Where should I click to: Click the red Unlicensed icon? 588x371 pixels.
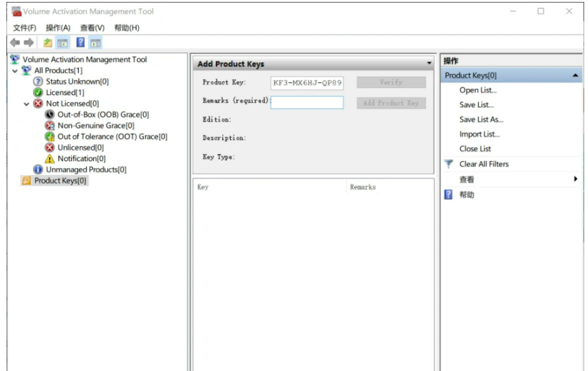coord(49,148)
